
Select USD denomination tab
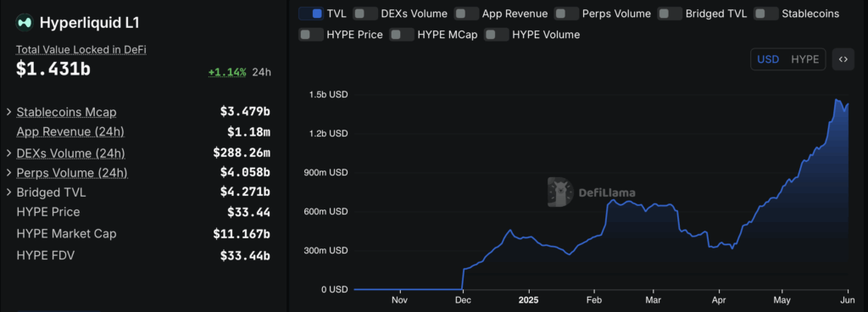pyautogui.click(x=768, y=59)
